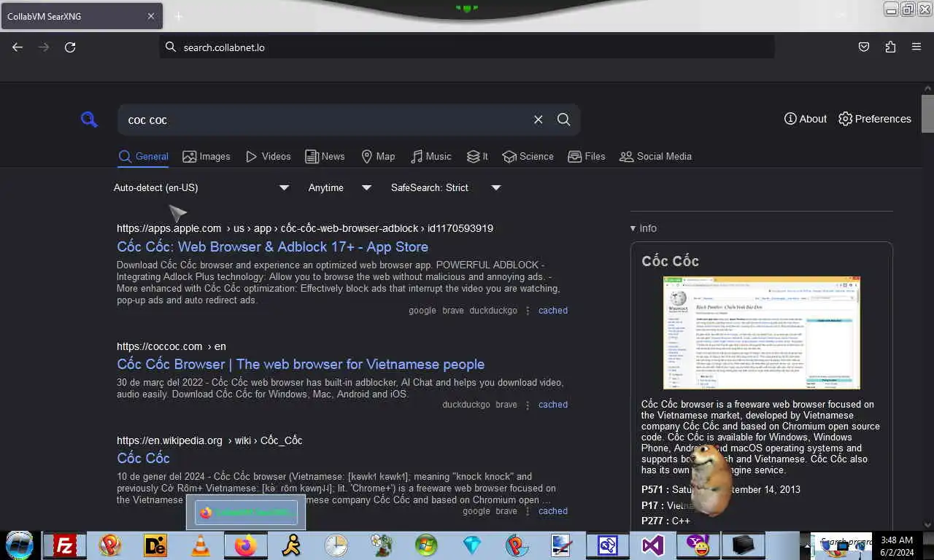Reload the current page
The width and height of the screenshot is (934, 560).
pos(70,47)
